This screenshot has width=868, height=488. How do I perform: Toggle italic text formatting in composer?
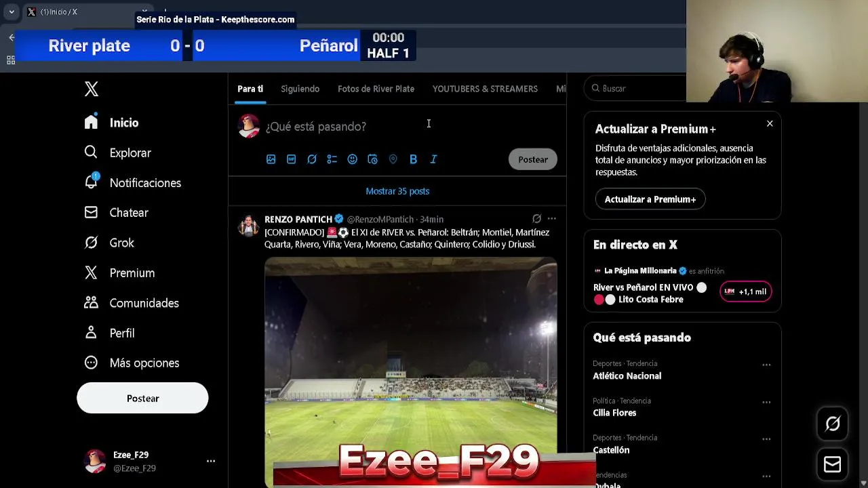point(433,159)
